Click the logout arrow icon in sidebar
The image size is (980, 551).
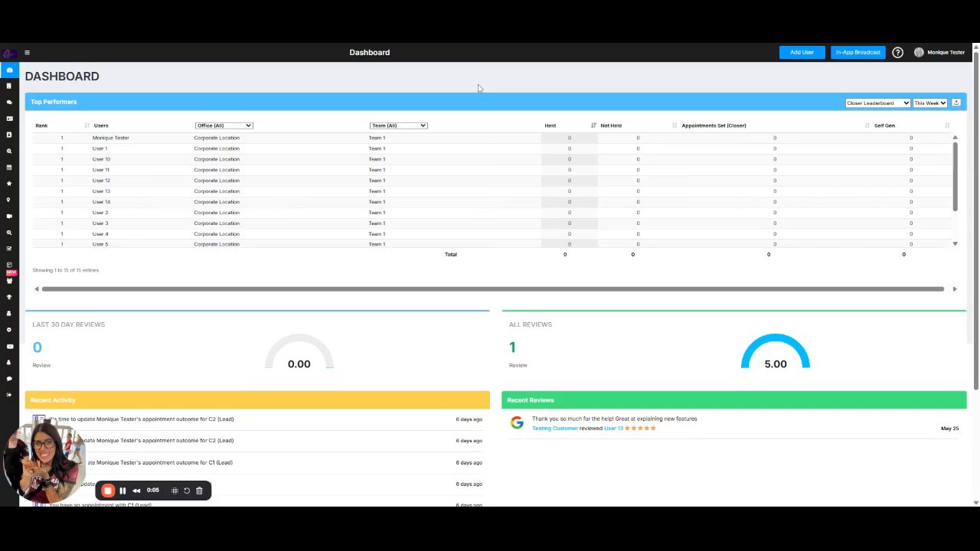click(9, 395)
